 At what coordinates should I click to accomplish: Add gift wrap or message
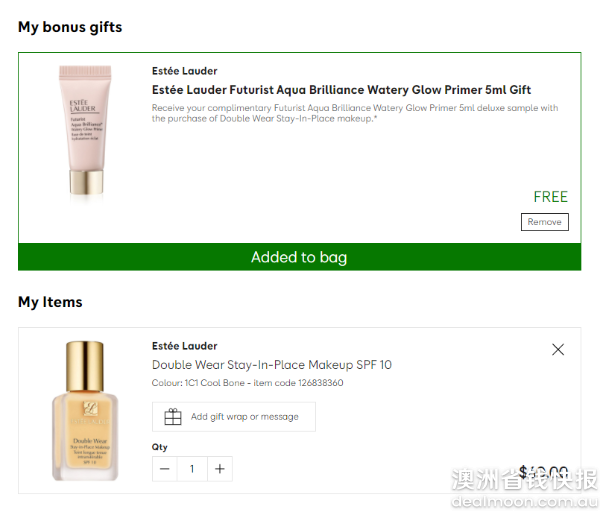234,417
